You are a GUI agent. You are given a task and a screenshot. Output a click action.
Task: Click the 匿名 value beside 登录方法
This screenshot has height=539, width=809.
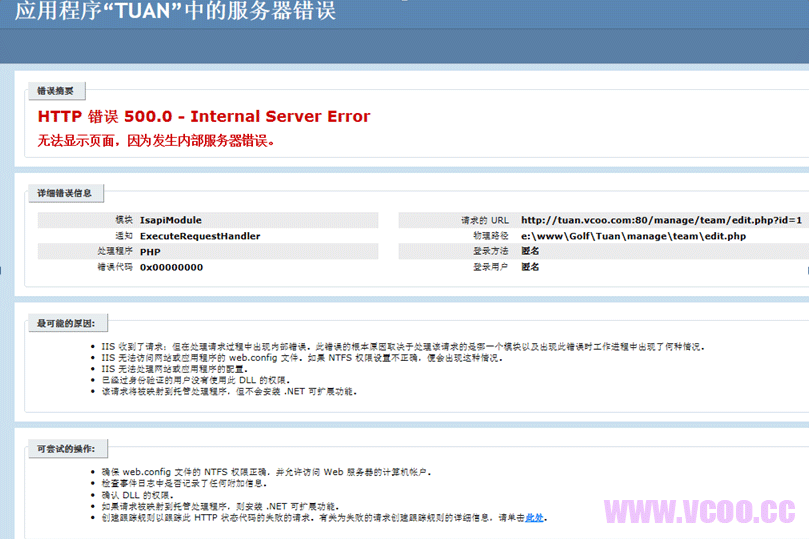pyautogui.click(x=531, y=252)
